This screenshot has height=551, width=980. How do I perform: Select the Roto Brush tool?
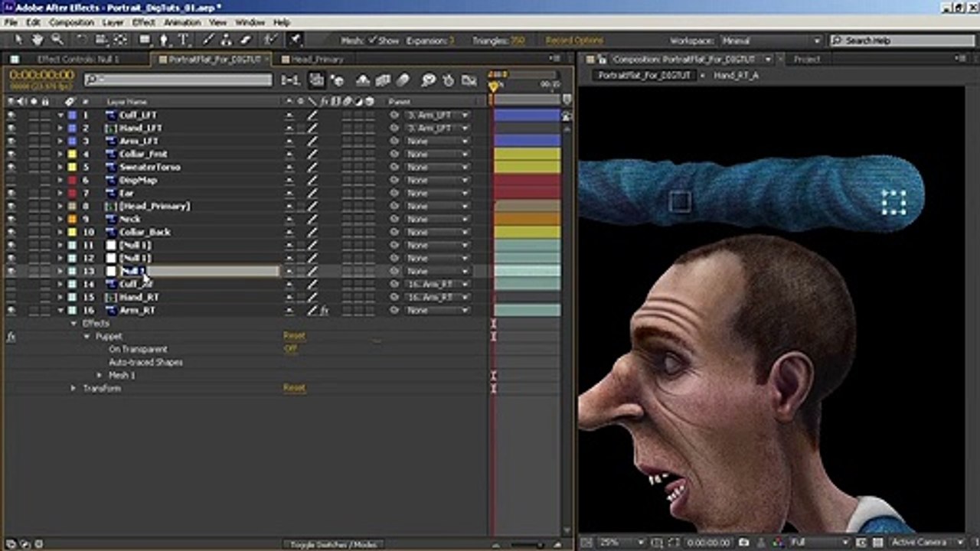pos(270,40)
